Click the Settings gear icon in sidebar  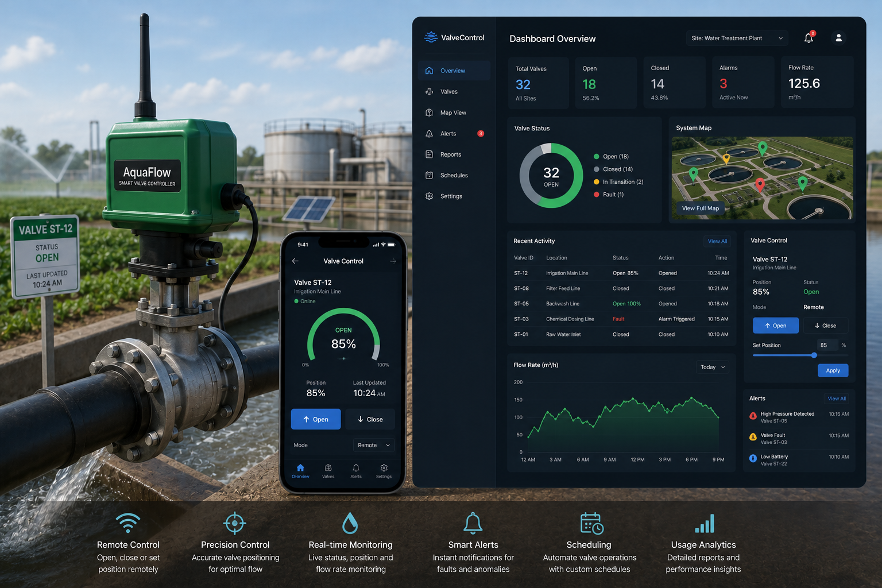(429, 196)
